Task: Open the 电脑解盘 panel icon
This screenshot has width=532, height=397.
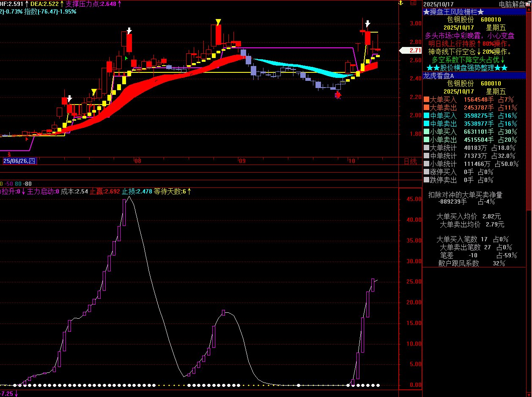Action: (528, 4)
